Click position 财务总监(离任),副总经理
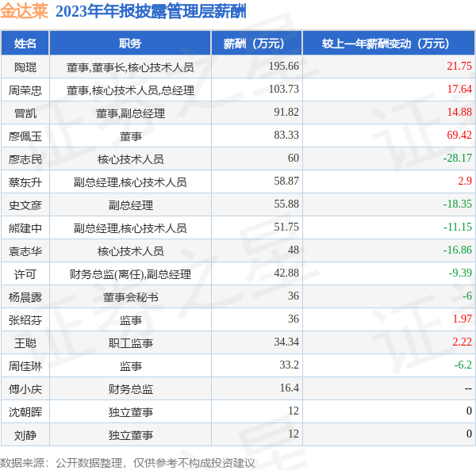Viewport: 476px width, 470px height. (x=130, y=274)
